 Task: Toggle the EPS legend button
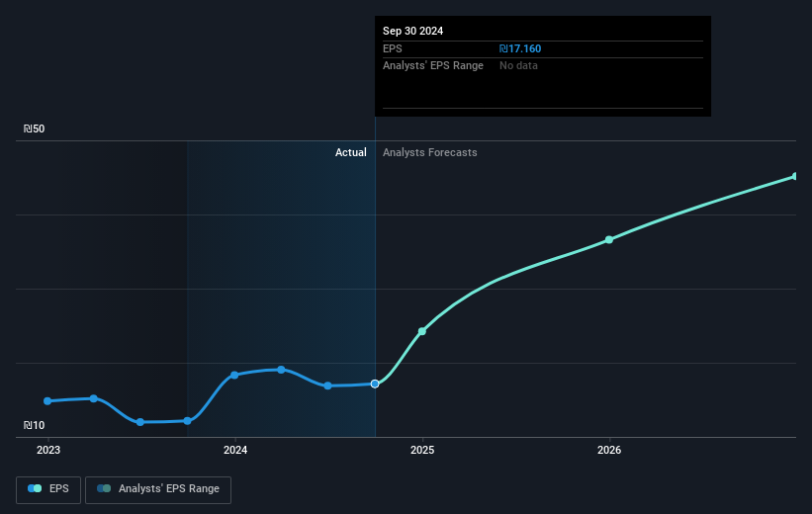(x=48, y=489)
